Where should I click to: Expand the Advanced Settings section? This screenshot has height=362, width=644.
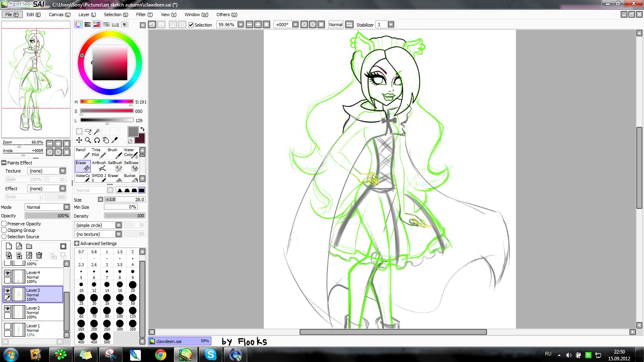(77, 243)
